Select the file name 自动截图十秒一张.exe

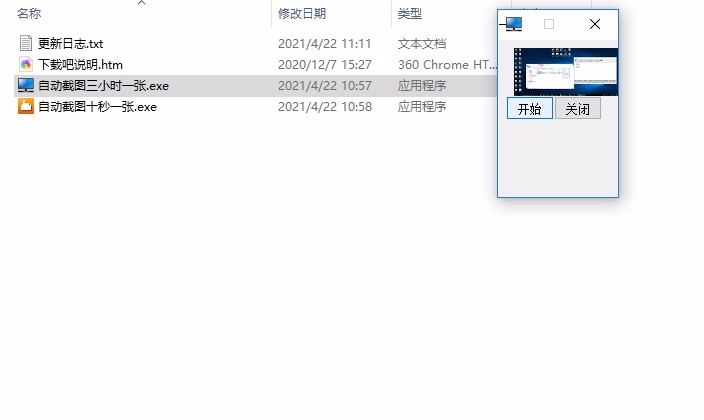point(97,107)
